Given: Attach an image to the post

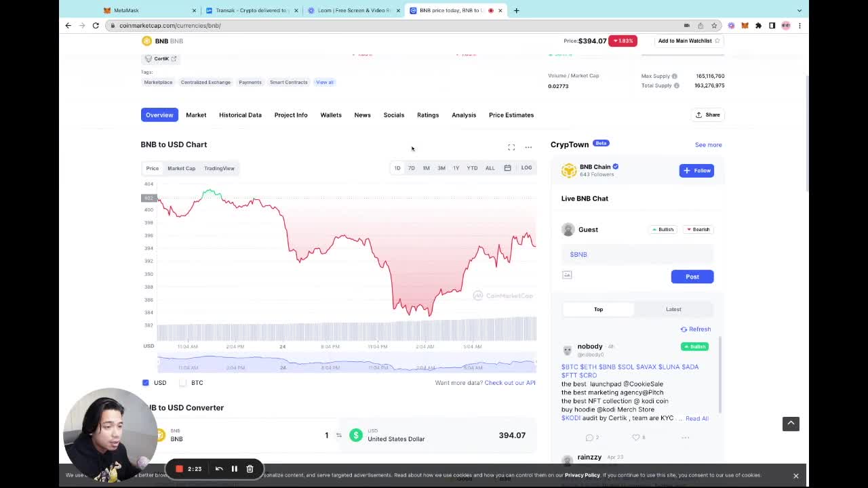Looking at the screenshot, I should coord(567,274).
